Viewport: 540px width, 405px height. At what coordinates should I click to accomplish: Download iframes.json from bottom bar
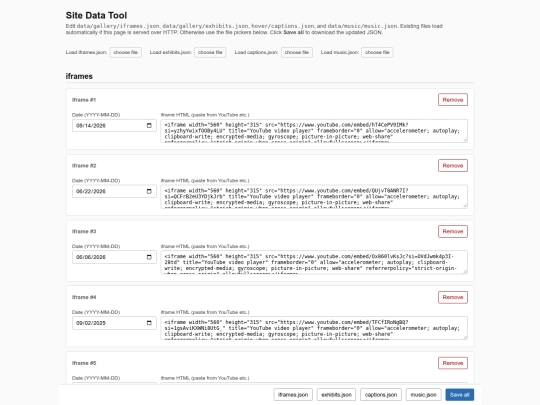coord(293,395)
